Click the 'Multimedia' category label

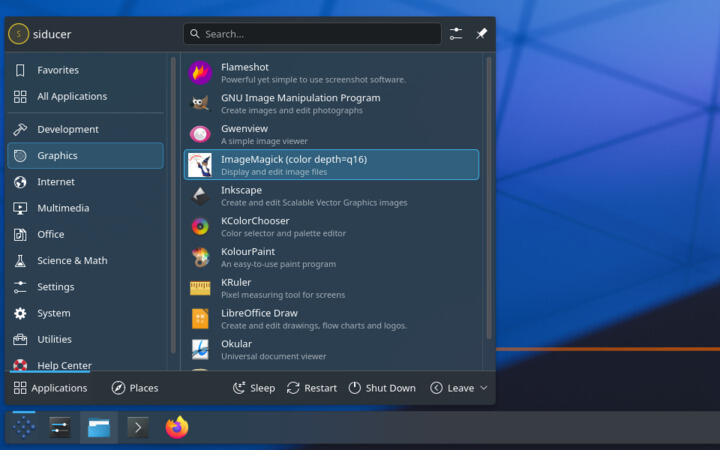tap(63, 208)
